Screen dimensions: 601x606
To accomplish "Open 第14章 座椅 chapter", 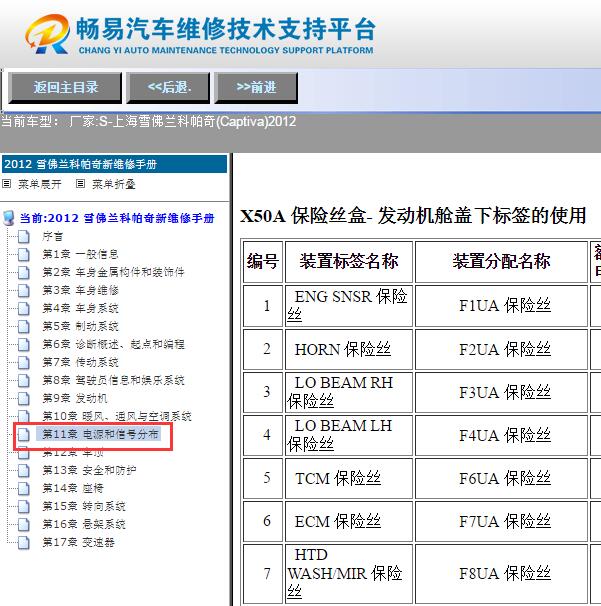I will click(x=73, y=488).
